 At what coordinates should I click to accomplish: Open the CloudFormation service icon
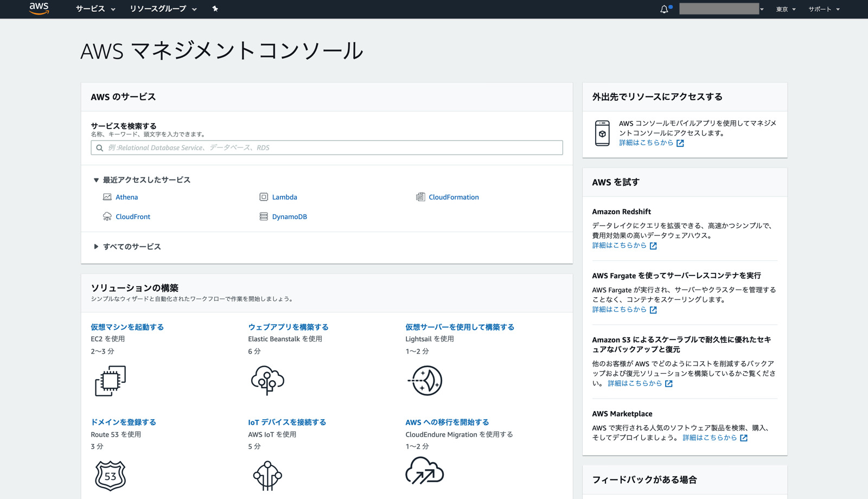point(421,197)
